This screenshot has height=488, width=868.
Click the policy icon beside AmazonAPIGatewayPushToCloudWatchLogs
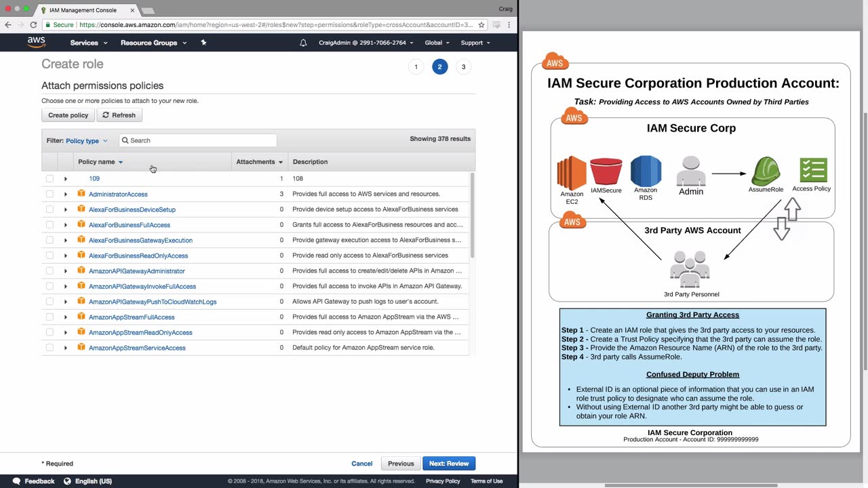pyautogui.click(x=81, y=302)
